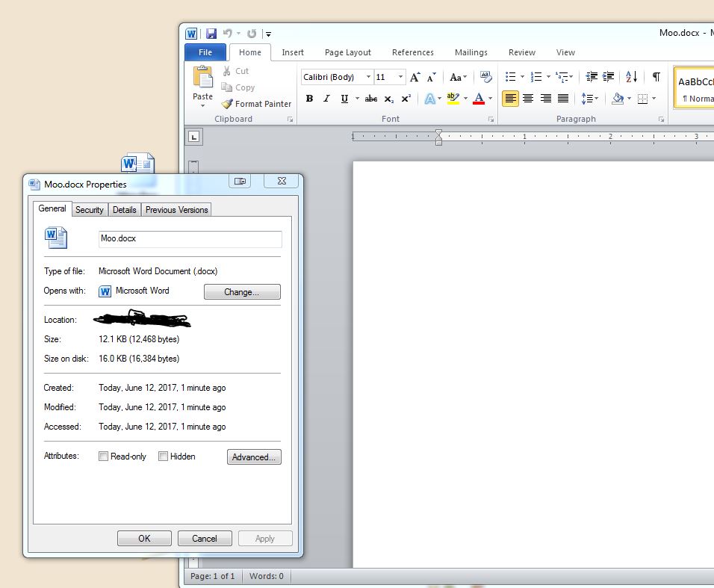
Task: Expand the font size dropdown
Action: 401,77
